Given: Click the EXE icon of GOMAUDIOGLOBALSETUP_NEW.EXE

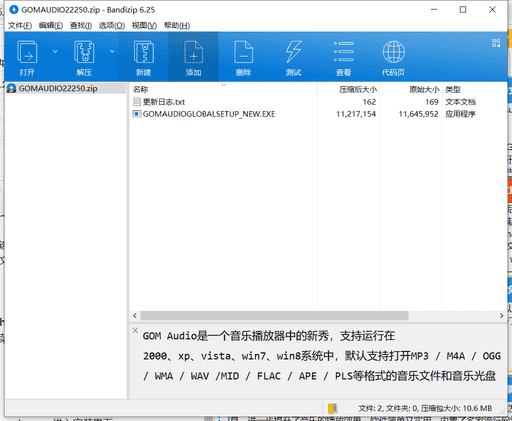Looking at the screenshot, I should pos(137,114).
